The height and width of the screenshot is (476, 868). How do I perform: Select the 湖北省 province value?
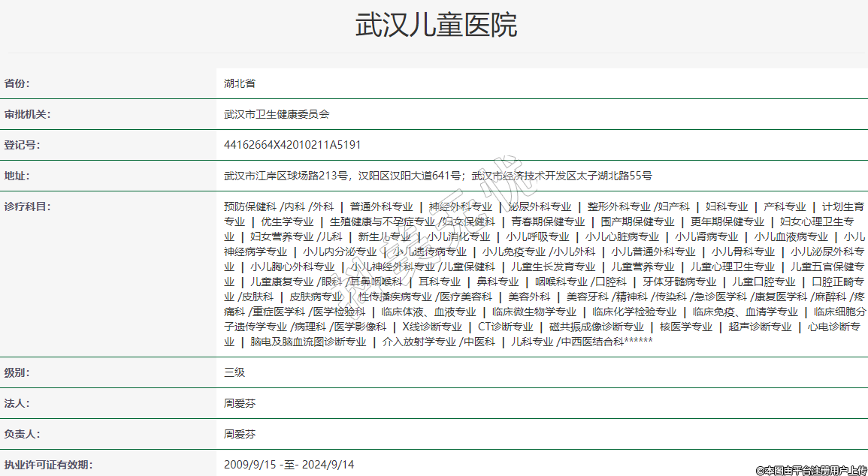click(x=240, y=83)
